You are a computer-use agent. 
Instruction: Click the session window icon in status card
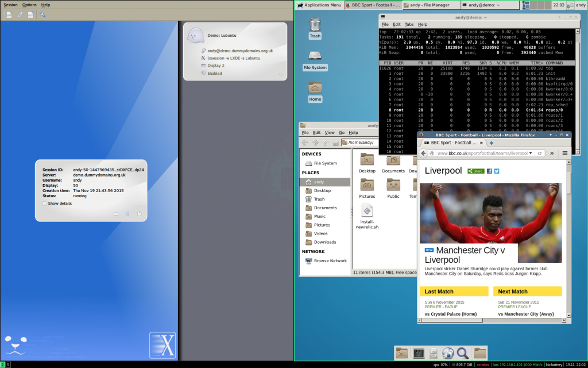pos(116,214)
